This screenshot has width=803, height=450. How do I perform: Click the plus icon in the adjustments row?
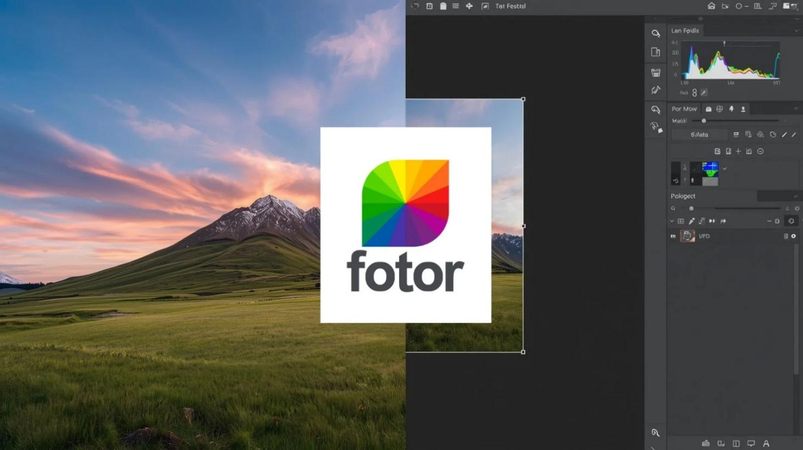coord(739,151)
